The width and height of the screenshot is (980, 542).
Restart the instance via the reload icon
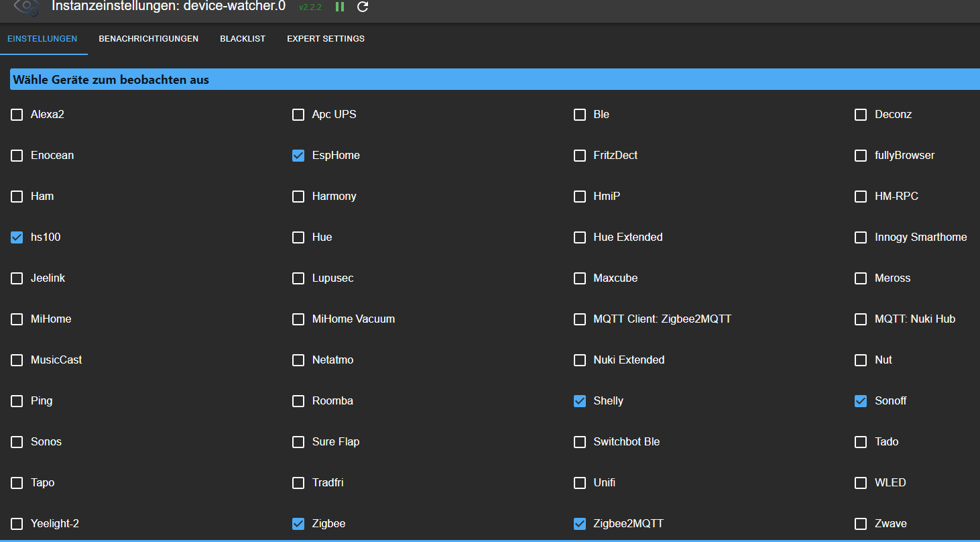coord(363,7)
